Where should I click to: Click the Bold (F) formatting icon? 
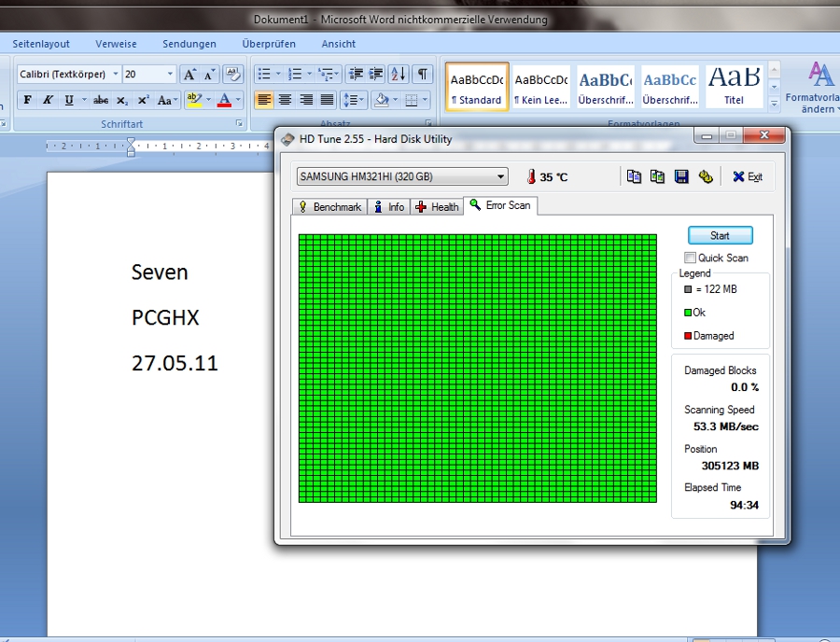[27, 100]
